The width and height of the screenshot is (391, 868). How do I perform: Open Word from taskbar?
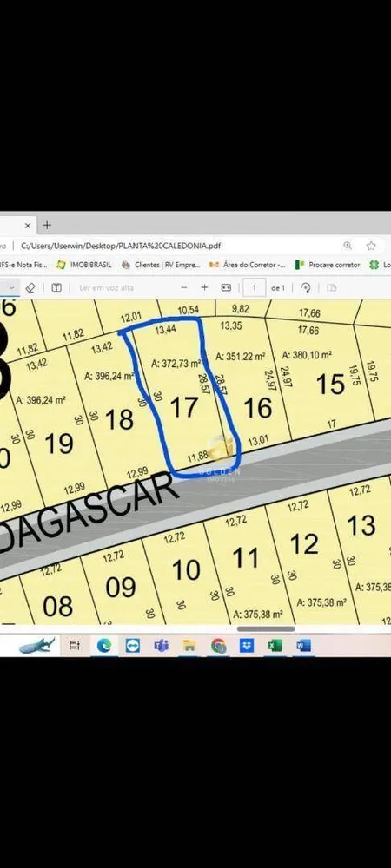click(x=303, y=646)
